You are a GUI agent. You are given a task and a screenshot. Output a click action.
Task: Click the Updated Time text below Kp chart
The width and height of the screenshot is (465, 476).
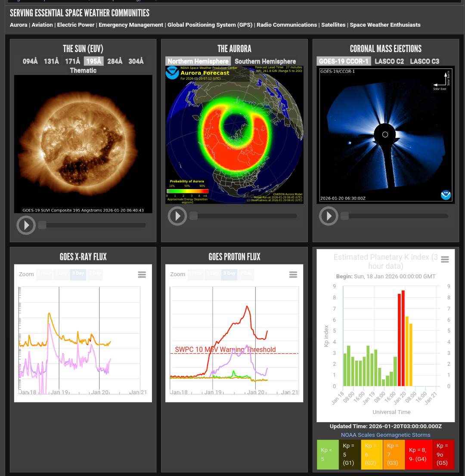click(x=385, y=426)
